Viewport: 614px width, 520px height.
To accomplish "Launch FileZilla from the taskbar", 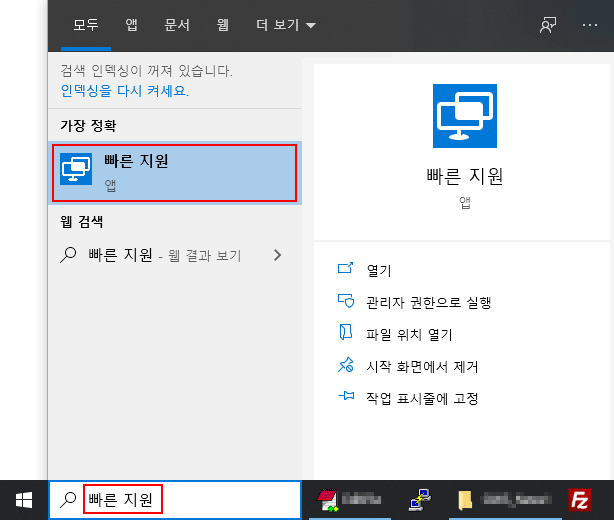I will point(580,500).
